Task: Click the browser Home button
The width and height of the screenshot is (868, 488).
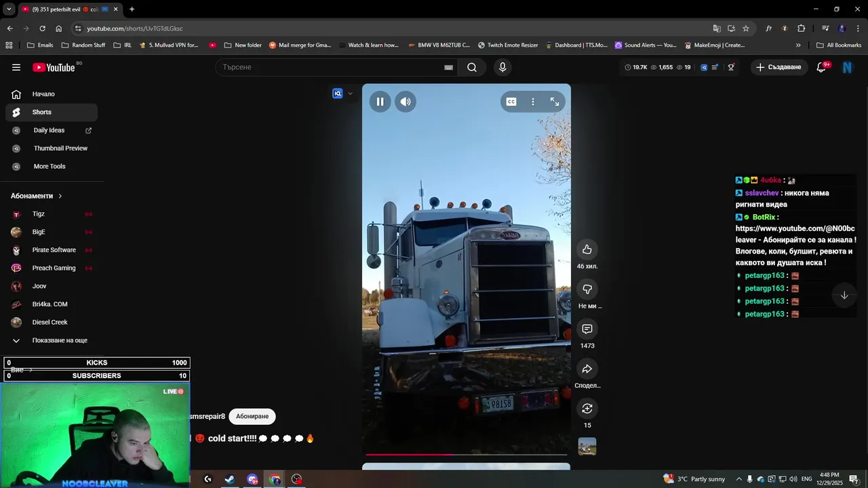Action: (58, 28)
